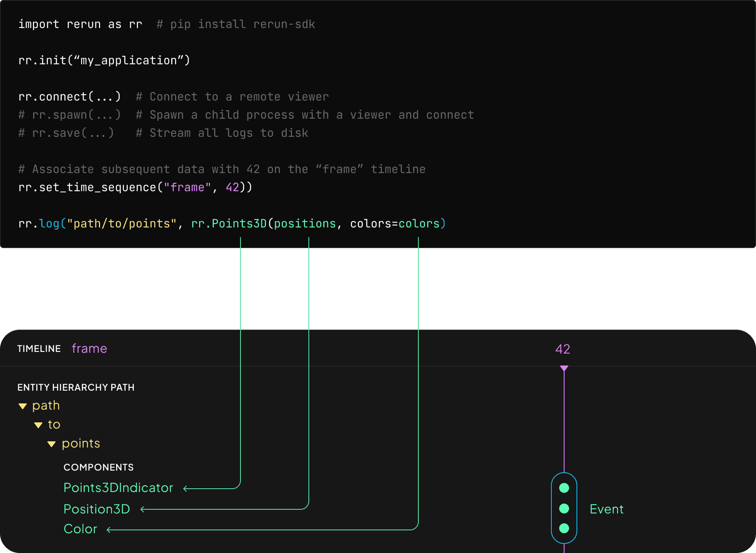This screenshot has height=553, width=756.
Task: Collapse the 'to' entity arrow
Action: [38, 425]
